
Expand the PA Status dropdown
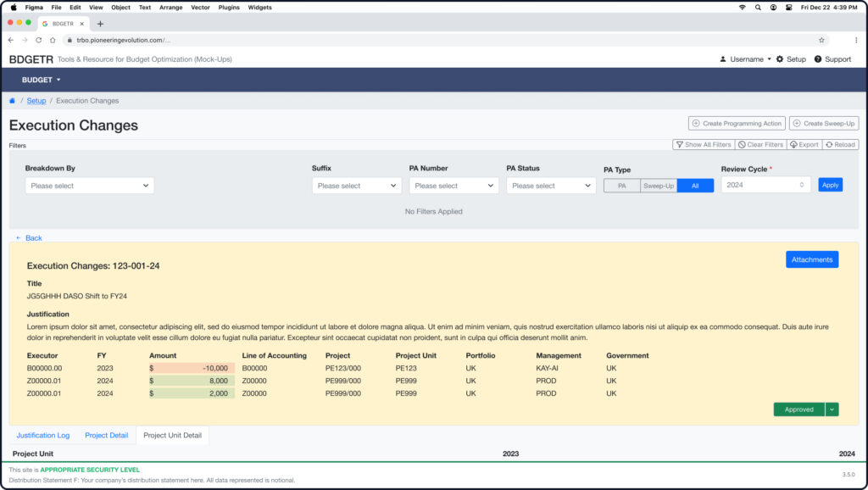click(551, 186)
